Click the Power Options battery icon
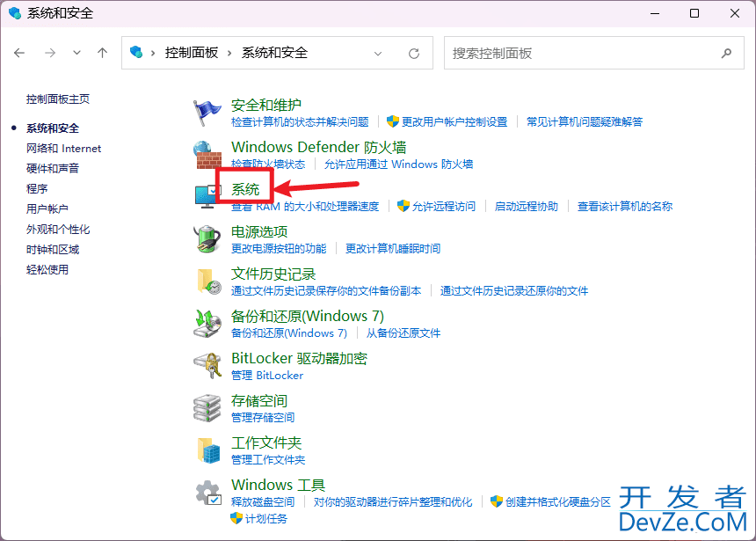Screen dimensions: 756x541 [207, 239]
